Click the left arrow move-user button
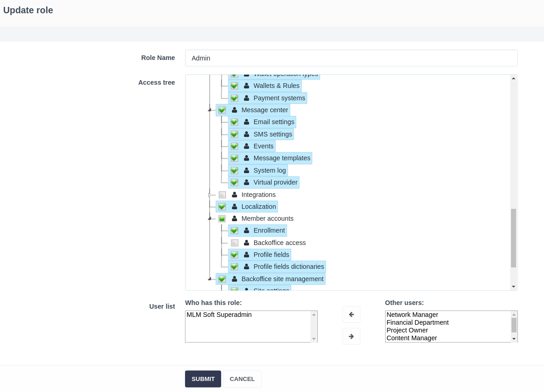Image resolution: width=544 pixels, height=392 pixels. [351, 315]
